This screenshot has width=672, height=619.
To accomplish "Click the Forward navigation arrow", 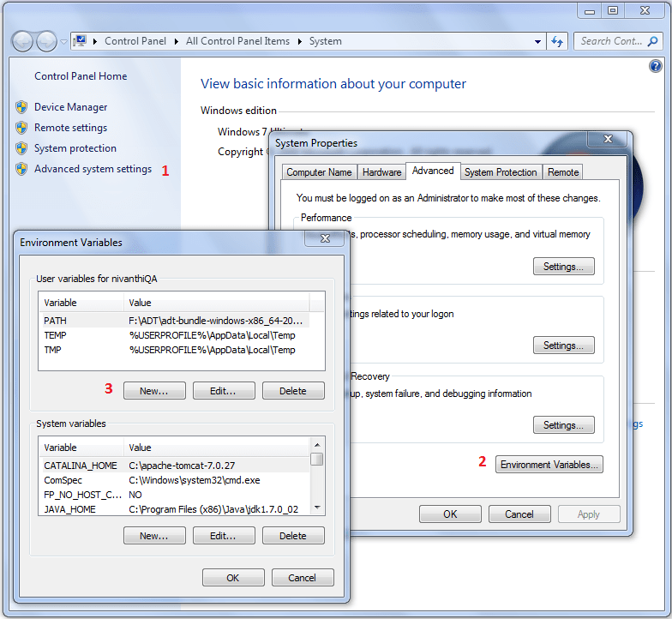I will click(x=46, y=41).
